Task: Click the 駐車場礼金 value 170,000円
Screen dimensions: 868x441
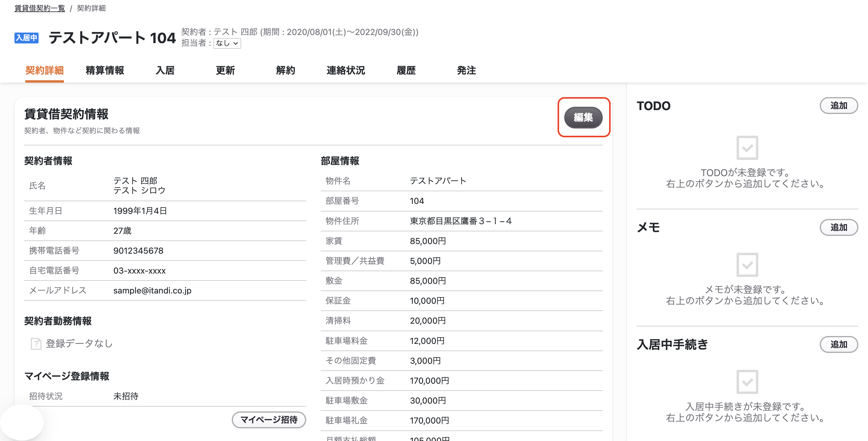Action: point(429,420)
